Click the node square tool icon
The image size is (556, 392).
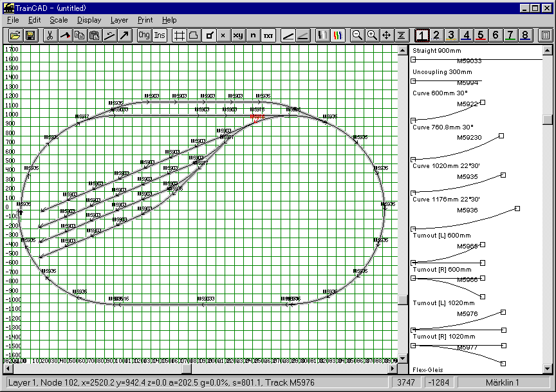[209, 35]
